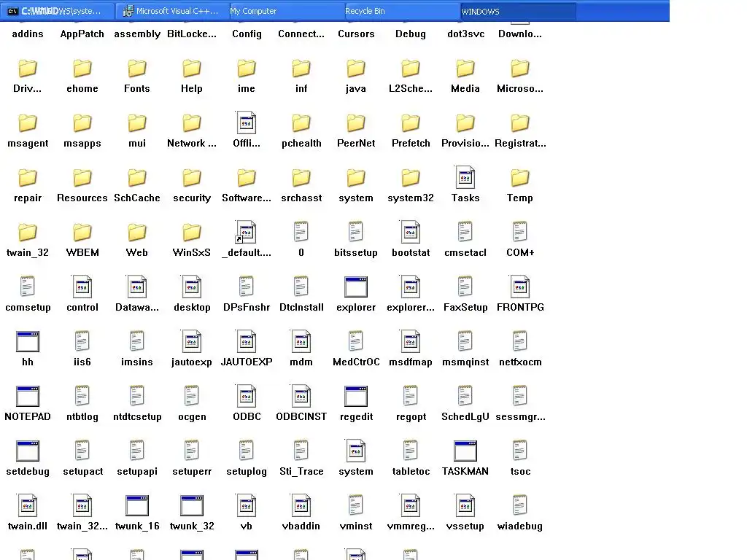Select the mdm file icon
This screenshot has height=560, width=747.
point(301,342)
